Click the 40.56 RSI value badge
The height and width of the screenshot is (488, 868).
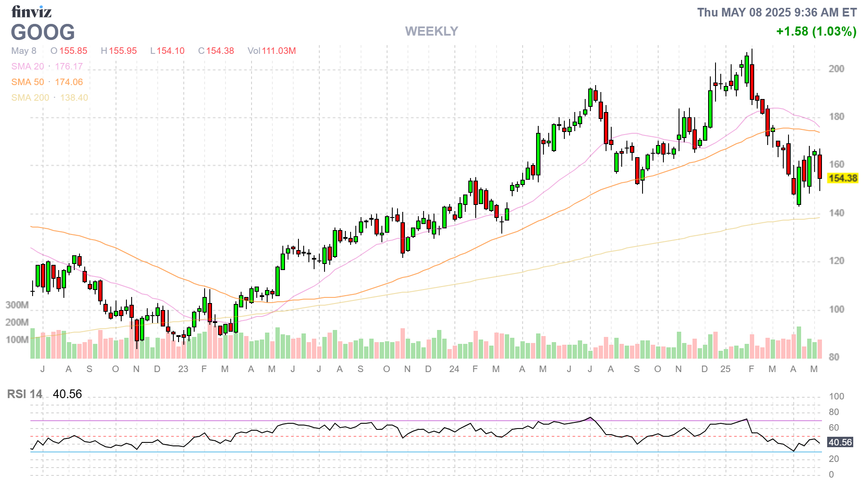(840, 442)
